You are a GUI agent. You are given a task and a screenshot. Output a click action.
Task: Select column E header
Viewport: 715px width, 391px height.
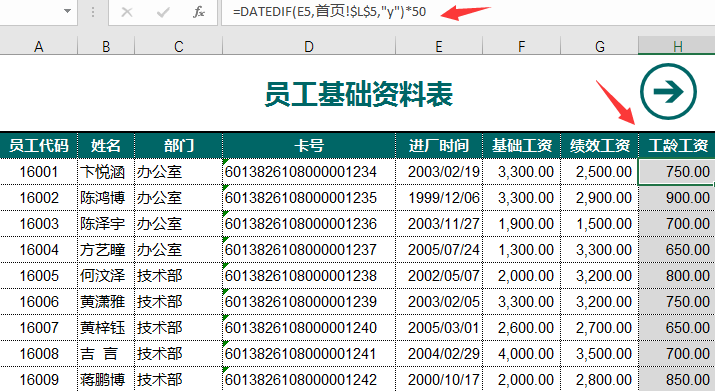pyautogui.click(x=439, y=46)
